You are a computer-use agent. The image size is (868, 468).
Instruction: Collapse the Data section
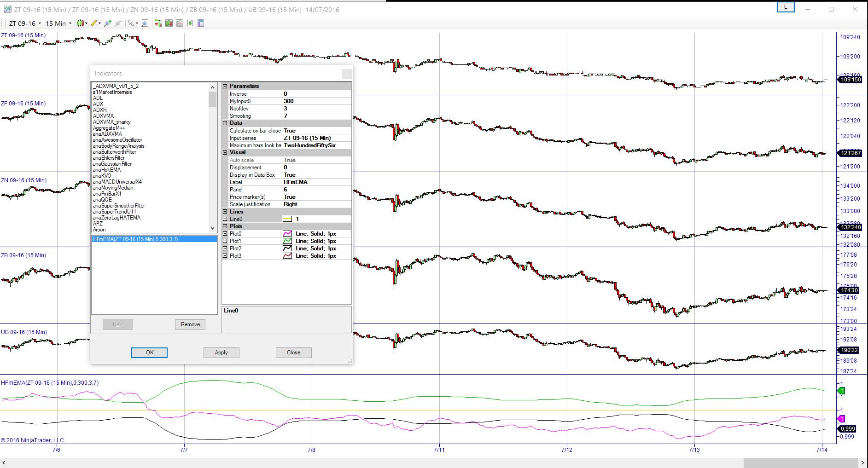tap(225, 123)
